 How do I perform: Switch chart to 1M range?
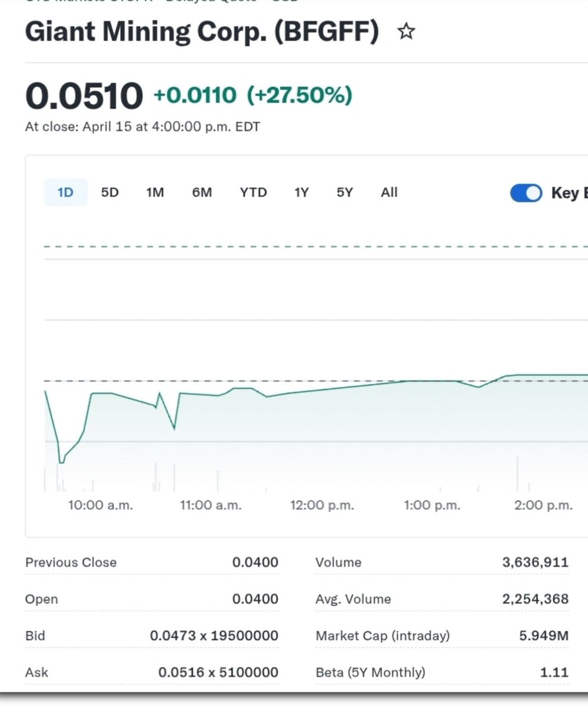click(x=155, y=192)
